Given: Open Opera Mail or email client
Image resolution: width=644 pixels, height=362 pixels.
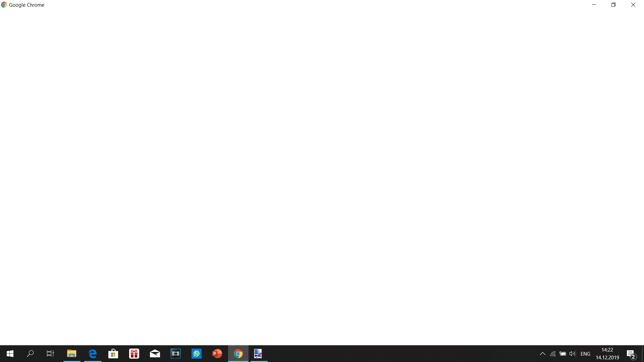Looking at the screenshot, I should tap(155, 353).
